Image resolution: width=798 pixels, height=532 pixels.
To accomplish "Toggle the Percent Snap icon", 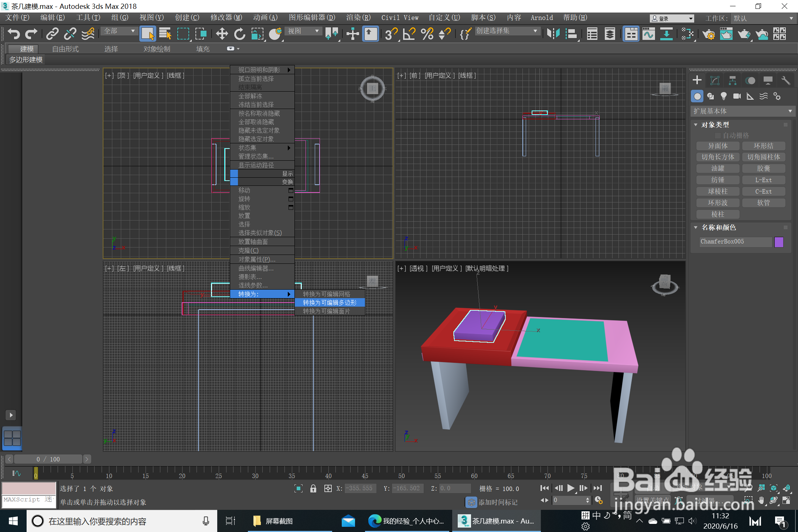I will point(427,34).
